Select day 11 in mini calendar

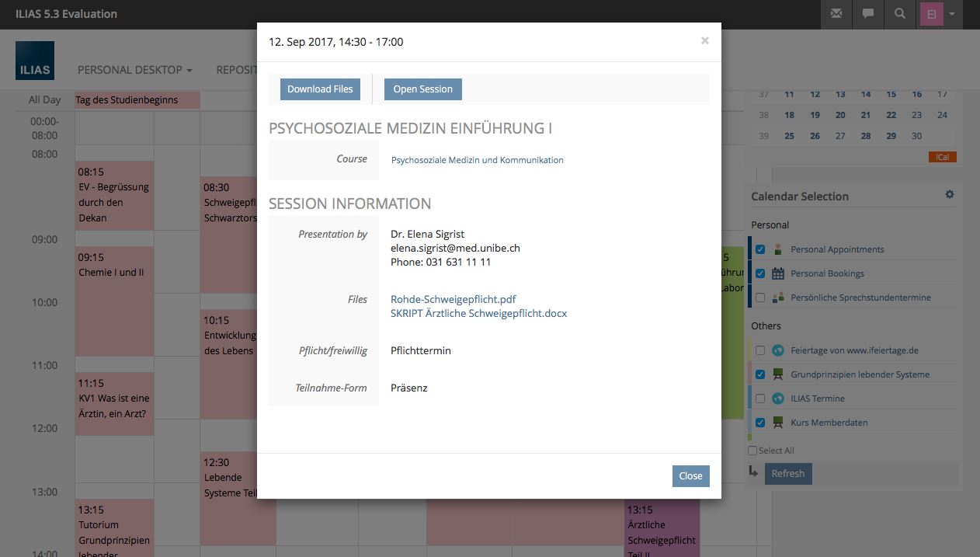tap(789, 95)
